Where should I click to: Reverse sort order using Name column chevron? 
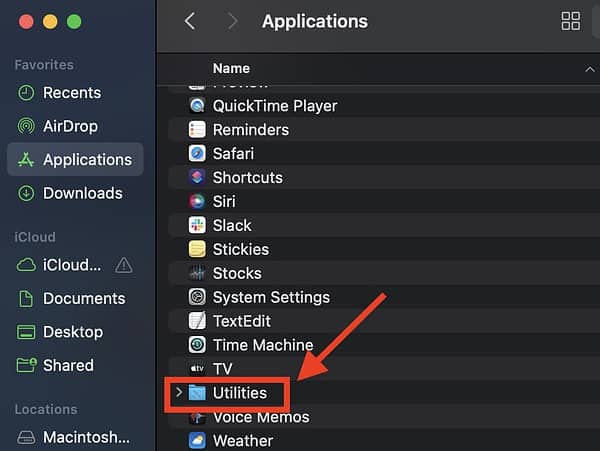(589, 69)
